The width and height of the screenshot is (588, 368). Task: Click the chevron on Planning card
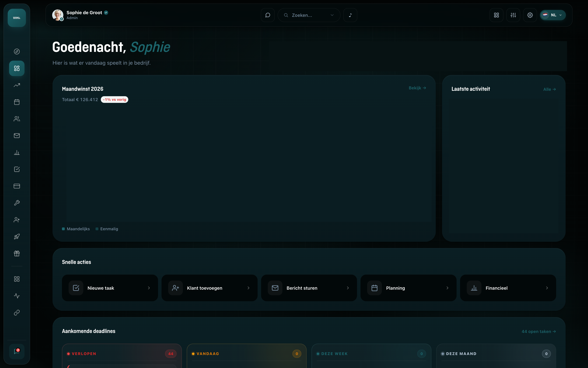447,288
